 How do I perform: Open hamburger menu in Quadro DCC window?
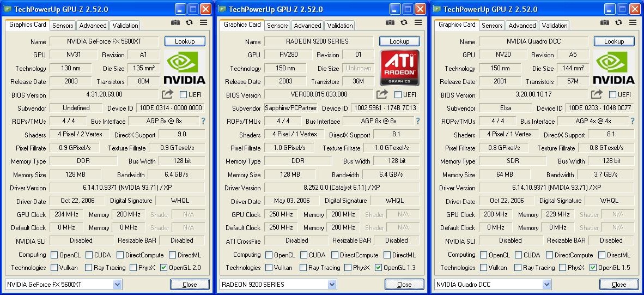click(633, 22)
